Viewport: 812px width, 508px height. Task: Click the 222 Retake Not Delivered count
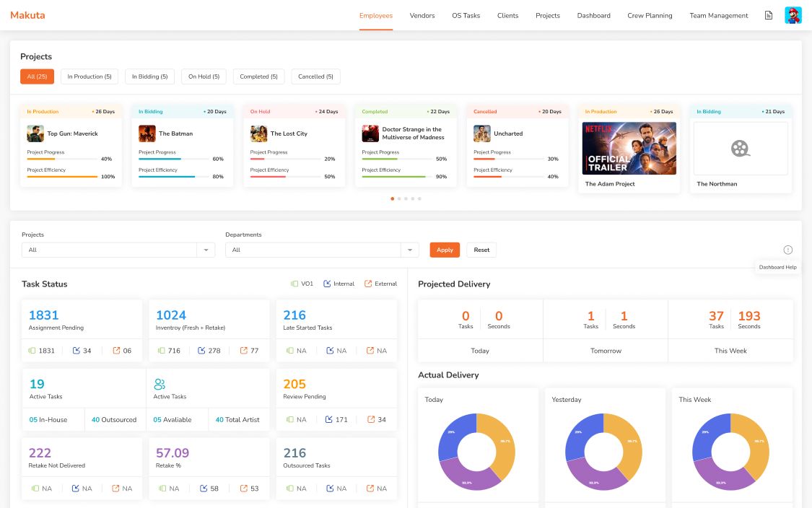[40, 453]
